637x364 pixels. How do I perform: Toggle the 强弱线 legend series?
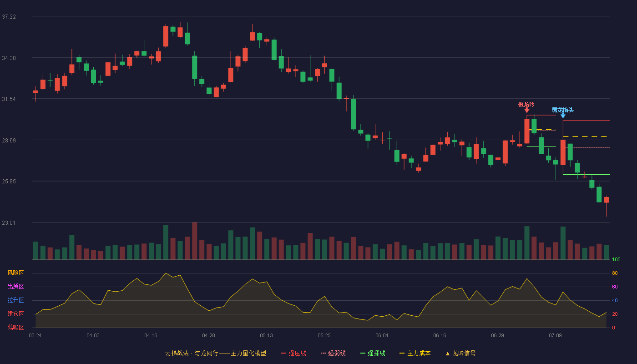point(333,353)
